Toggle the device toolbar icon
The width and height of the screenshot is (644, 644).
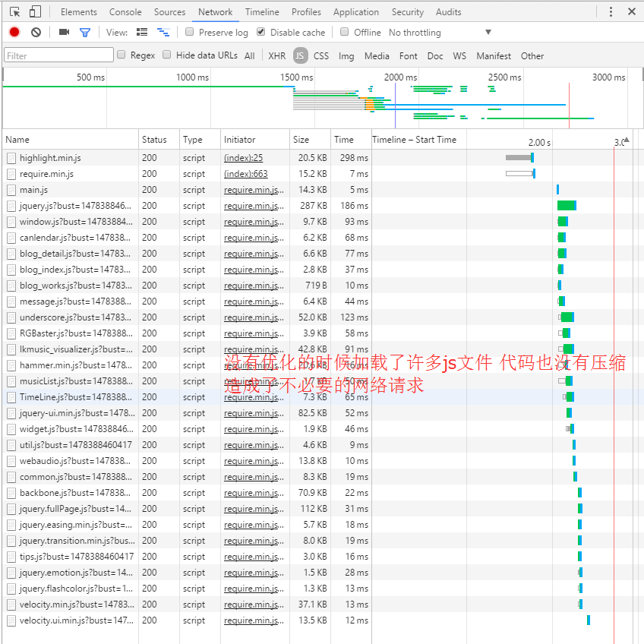coord(35,11)
